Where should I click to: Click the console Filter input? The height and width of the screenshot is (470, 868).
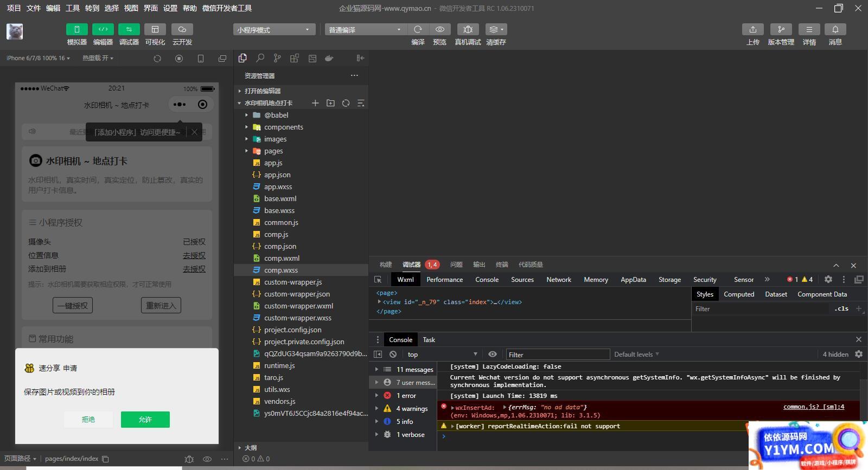[x=557, y=355]
